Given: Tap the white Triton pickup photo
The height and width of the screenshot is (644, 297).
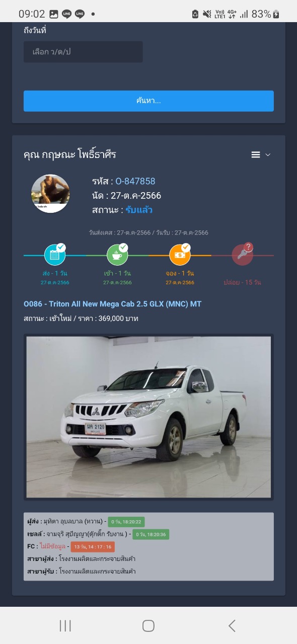Looking at the screenshot, I should [x=148, y=417].
